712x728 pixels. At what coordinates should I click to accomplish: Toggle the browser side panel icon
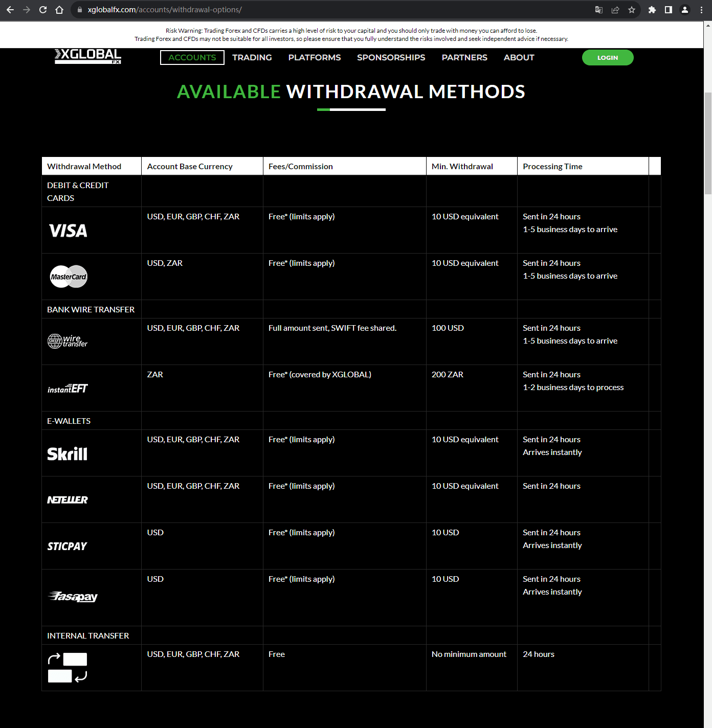point(669,10)
